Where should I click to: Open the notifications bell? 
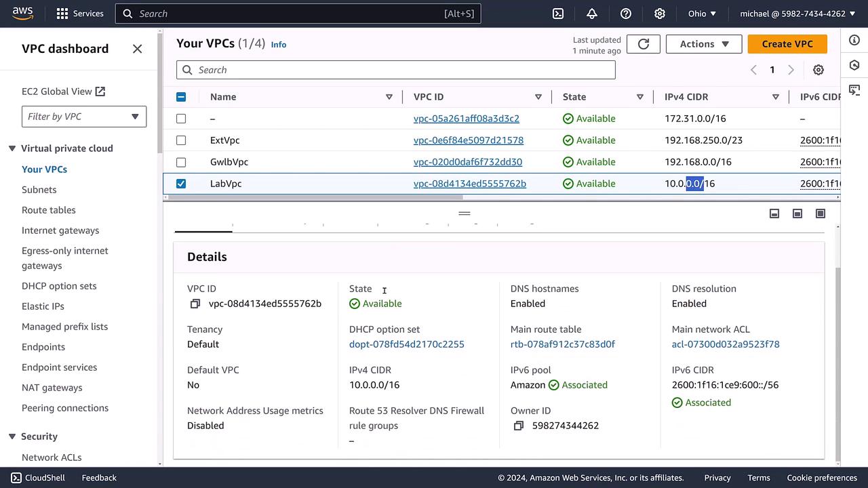pyautogui.click(x=592, y=14)
